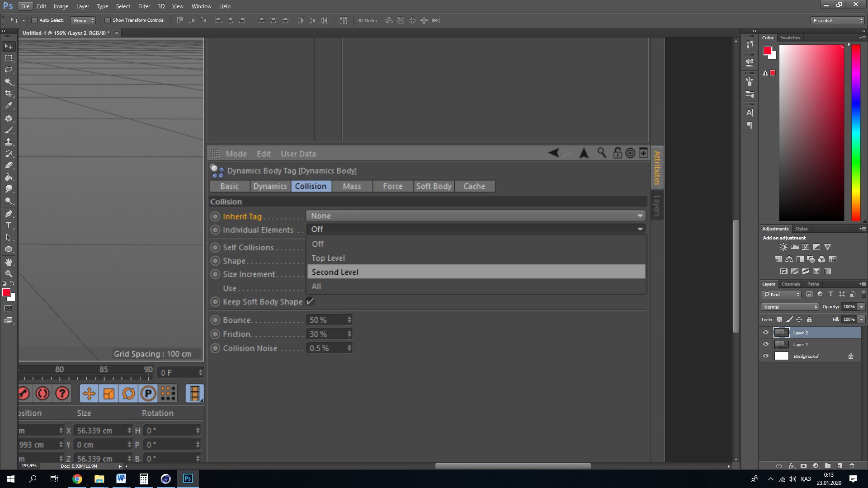The width and height of the screenshot is (868, 488).
Task: Add a Levels adjustment
Action: [794, 247]
